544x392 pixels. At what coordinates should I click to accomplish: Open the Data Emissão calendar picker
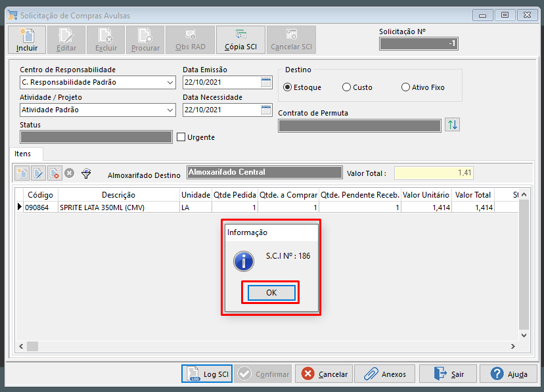tap(265, 83)
